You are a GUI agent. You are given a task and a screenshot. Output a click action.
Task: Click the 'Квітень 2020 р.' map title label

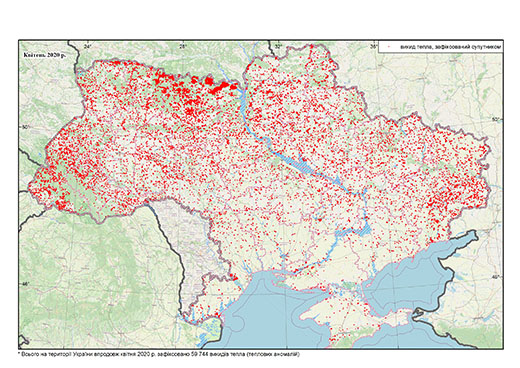(x=44, y=55)
